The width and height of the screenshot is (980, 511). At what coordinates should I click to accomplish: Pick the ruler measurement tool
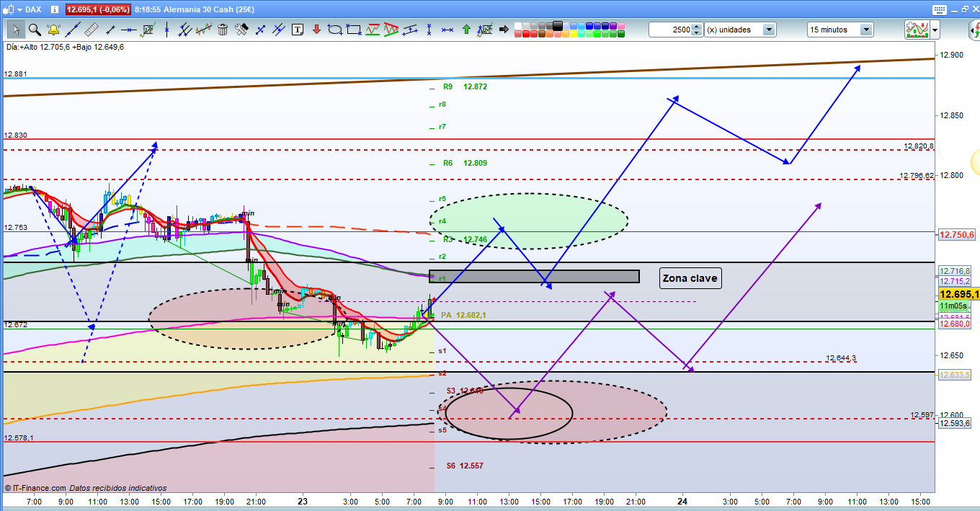coord(92,30)
